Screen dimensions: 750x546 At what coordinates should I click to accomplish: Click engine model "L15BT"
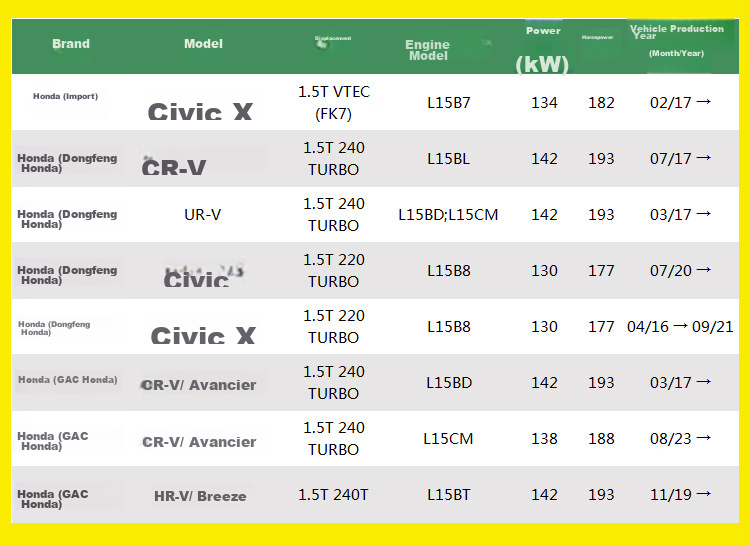[x=449, y=494]
